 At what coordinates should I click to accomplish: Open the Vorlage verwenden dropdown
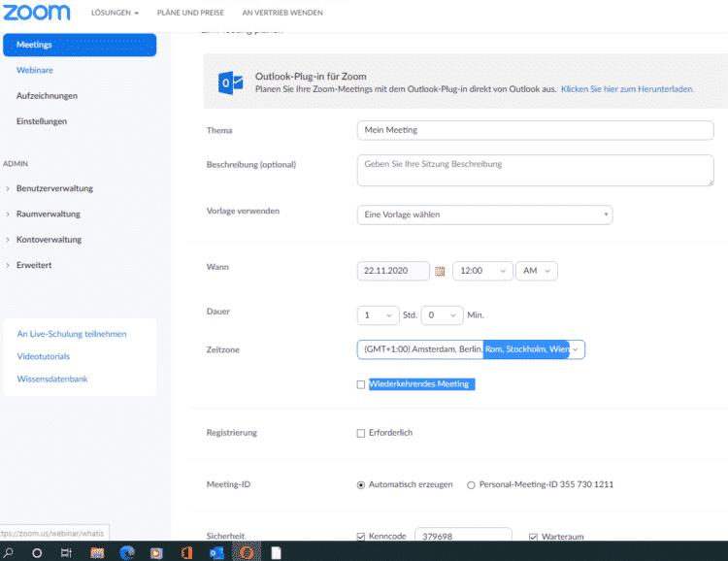click(x=484, y=214)
